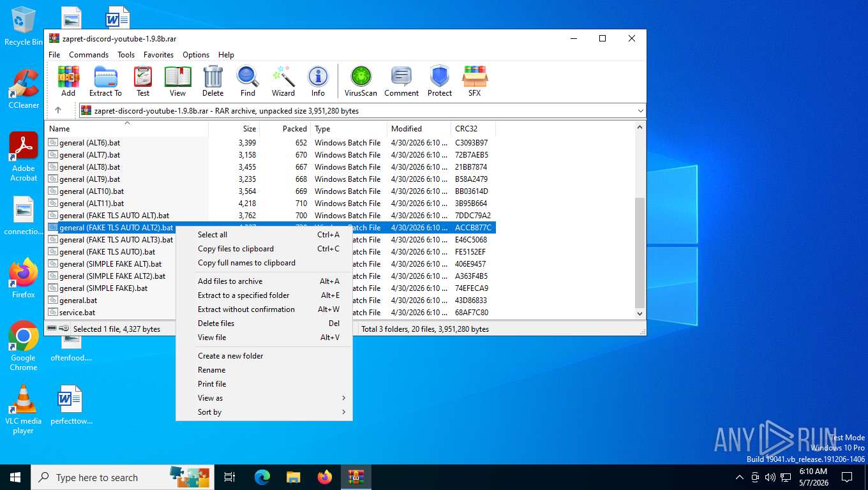The height and width of the screenshot is (490, 868).
Task: Click WinRAR taskbar button
Action: coord(355,477)
